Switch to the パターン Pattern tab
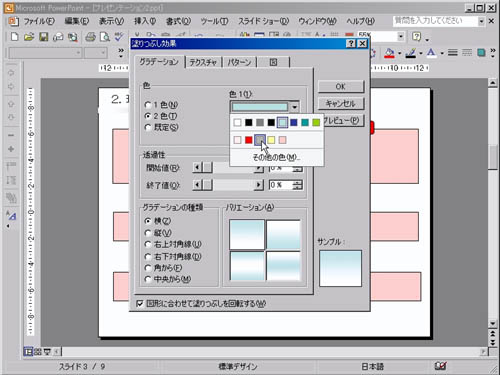 239,62
